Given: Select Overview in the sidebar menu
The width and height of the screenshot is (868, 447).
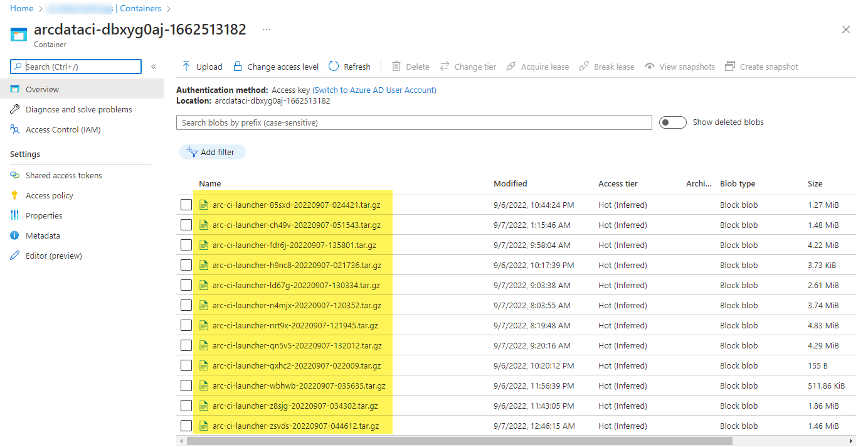Looking at the screenshot, I should [42, 89].
